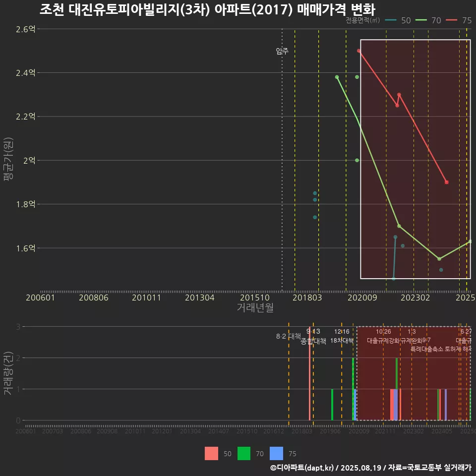
Task: Click the green volume bar near 201906
Action: (x=332, y=405)
